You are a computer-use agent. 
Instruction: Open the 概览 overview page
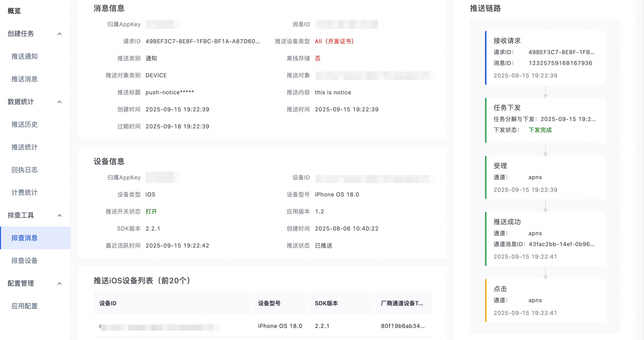[x=14, y=11]
